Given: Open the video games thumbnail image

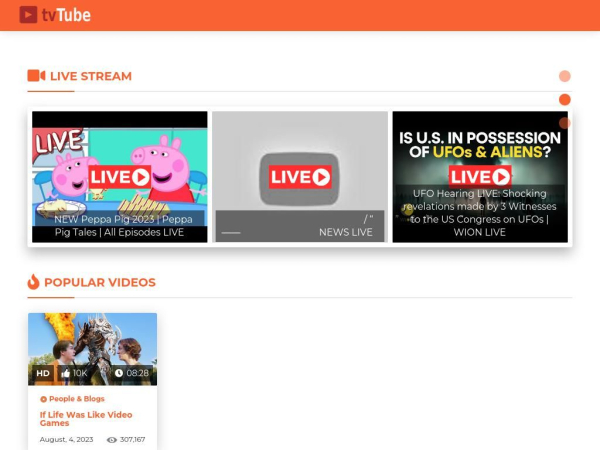Looking at the screenshot, I should (x=92, y=349).
